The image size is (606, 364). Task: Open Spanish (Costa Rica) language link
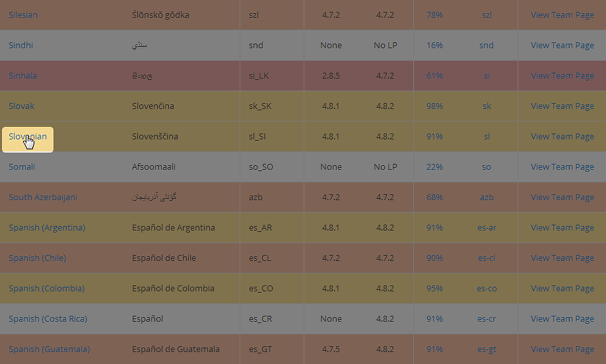pos(48,319)
